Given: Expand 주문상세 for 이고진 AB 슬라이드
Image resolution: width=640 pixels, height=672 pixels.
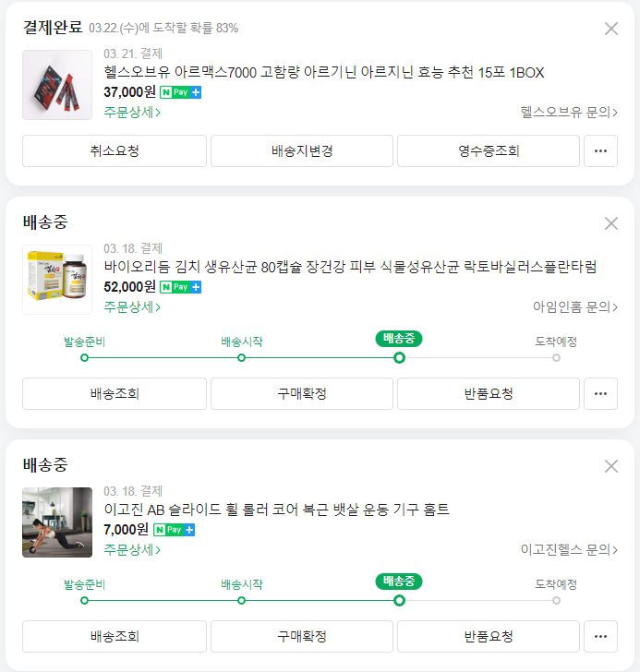Looking at the screenshot, I should 132,549.
